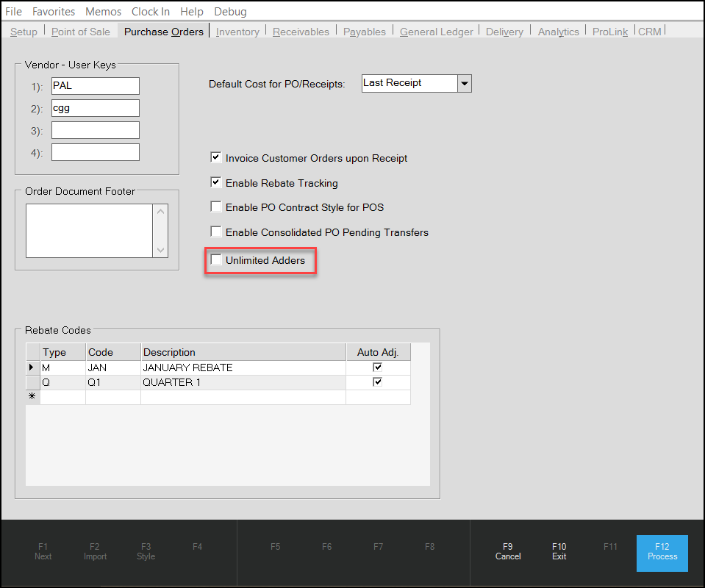Click the F1 Next function key
Image resolution: width=705 pixels, height=588 pixels.
pyautogui.click(x=43, y=551)
